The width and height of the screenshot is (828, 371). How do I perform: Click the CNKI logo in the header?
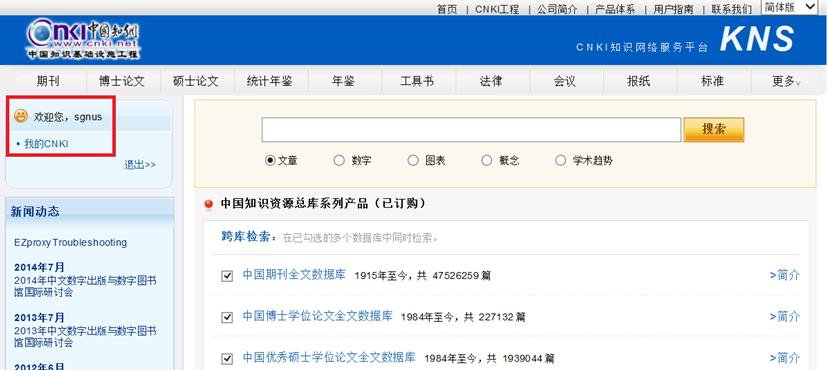coord(83,39)
